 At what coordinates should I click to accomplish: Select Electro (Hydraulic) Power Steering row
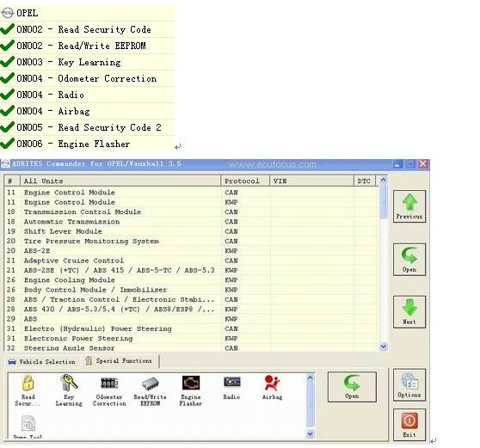pyautogui.click(x=191, y=328)
